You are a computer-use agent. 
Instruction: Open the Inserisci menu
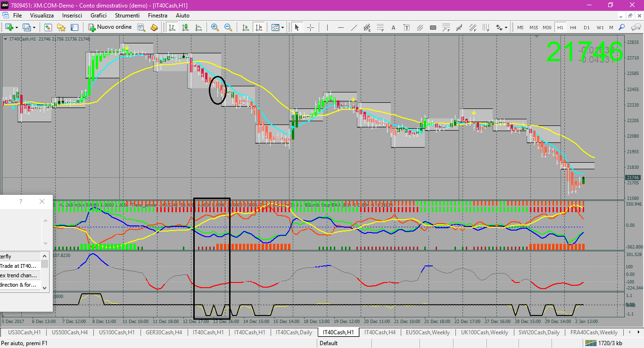click(72, 16)
